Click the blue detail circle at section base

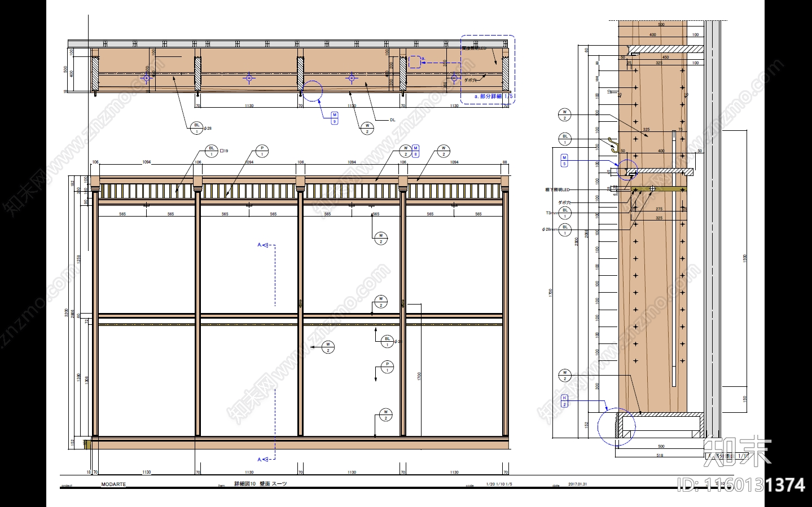pos(617,427)
